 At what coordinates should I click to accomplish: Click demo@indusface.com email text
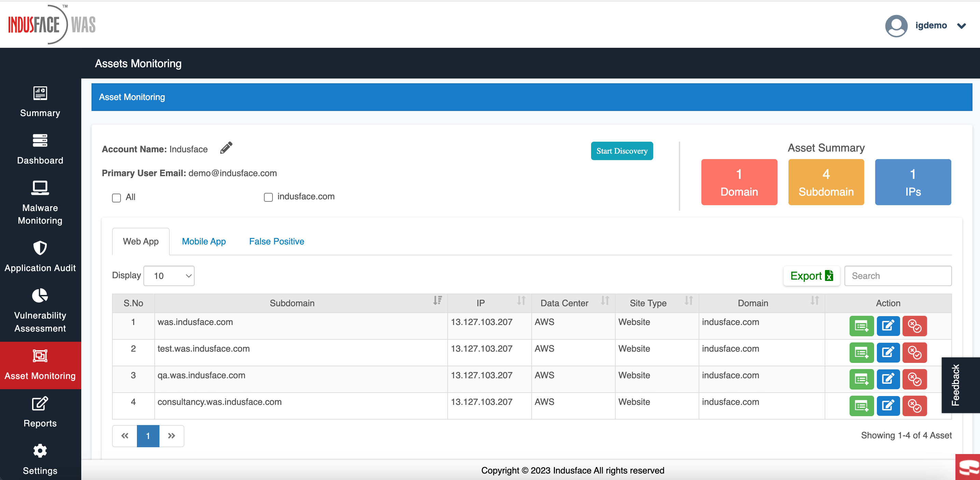coord(233,173)
